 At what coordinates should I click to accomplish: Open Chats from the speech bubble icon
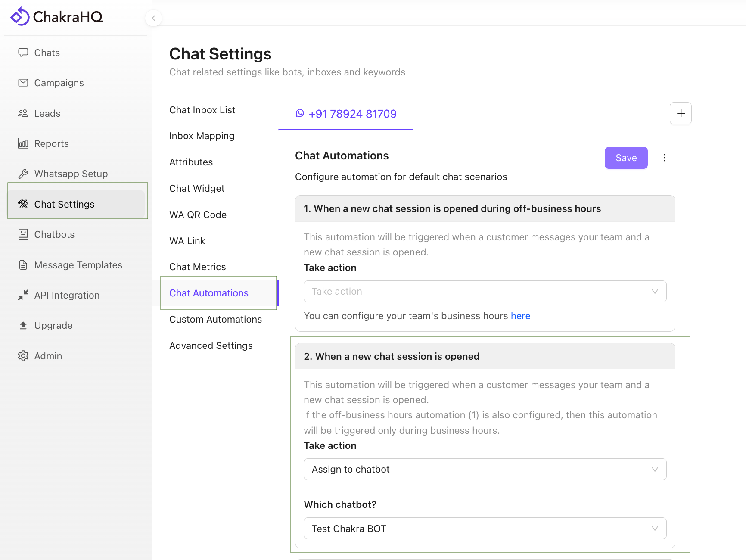coord(23,53)
